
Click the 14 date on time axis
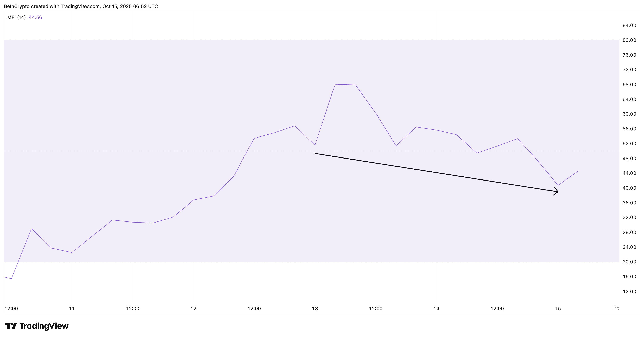(436, 309)
